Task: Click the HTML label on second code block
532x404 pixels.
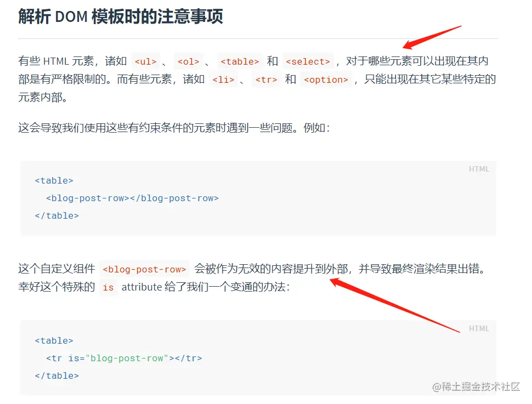Action: tap(479, 328)
